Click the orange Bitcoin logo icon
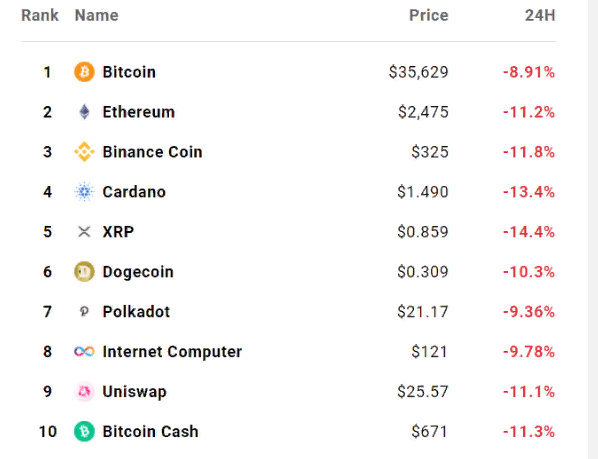This screenshot has height=459, width=598. coord(84,72)
